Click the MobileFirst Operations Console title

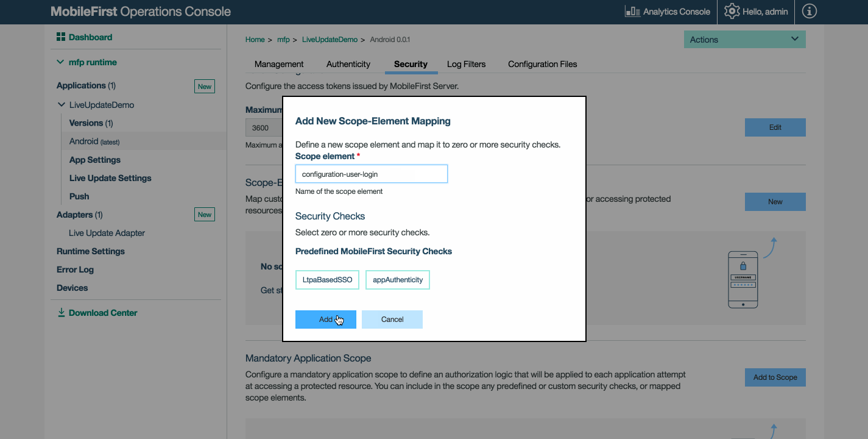141,12
